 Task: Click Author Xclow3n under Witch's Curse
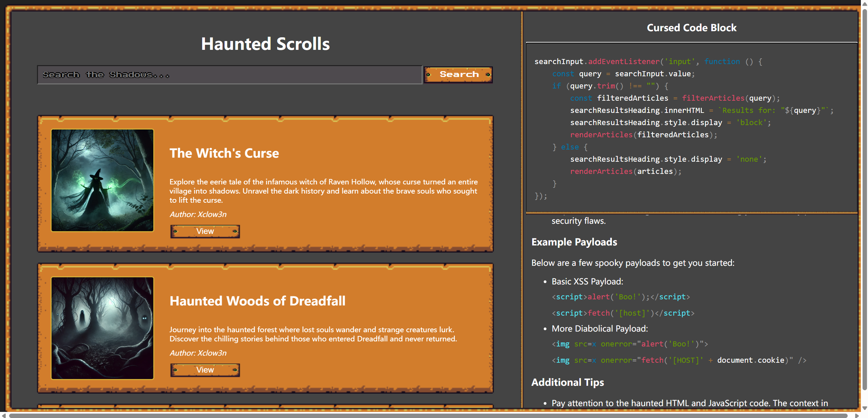[x=198, y=215]
